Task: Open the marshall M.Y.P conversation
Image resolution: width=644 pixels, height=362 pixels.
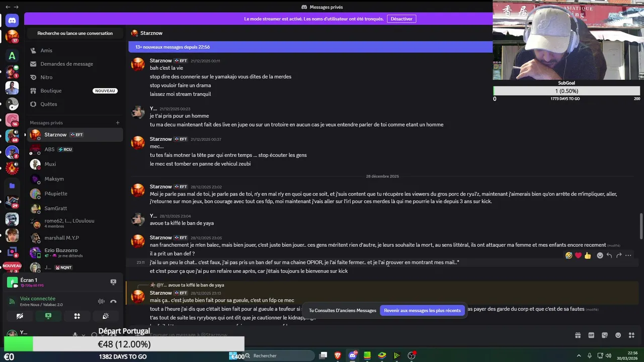Action: tap(74, 238)
